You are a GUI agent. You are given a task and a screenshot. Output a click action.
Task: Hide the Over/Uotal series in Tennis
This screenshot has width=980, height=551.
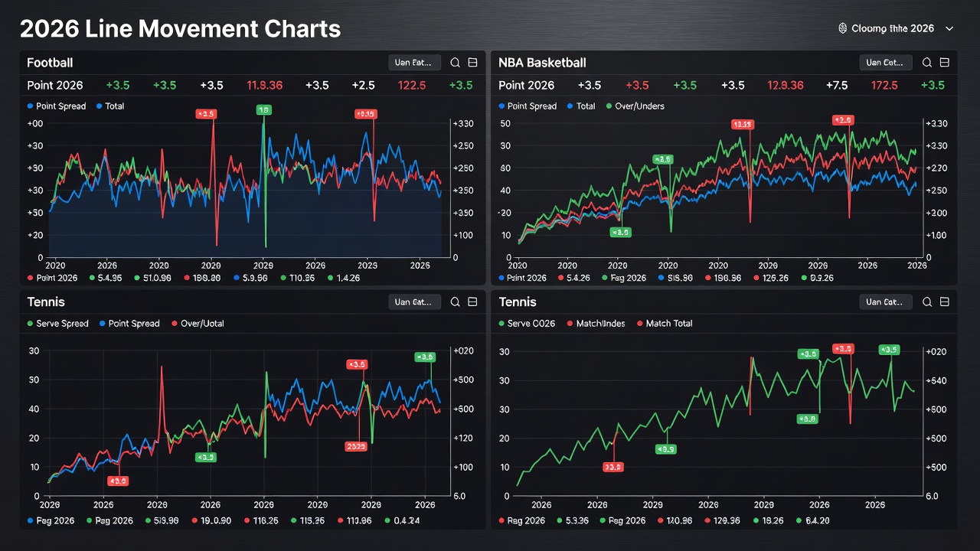pyautogui.click(x=197, y=324)
